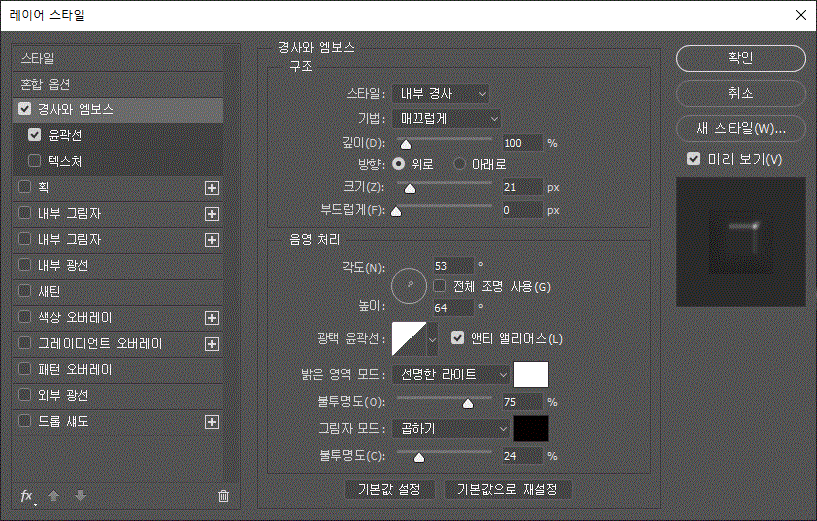Select 드롭 섀도 in the effects list
817x521 pixels.
64,421
